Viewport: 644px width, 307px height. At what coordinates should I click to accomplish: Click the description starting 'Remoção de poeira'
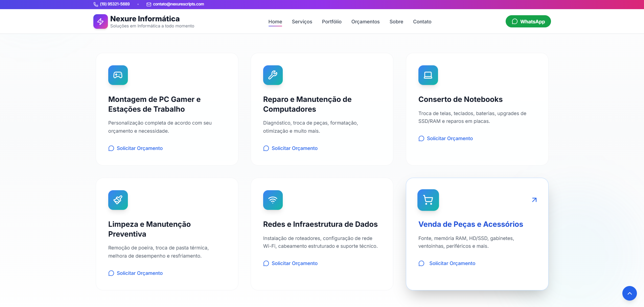[159, 252]
